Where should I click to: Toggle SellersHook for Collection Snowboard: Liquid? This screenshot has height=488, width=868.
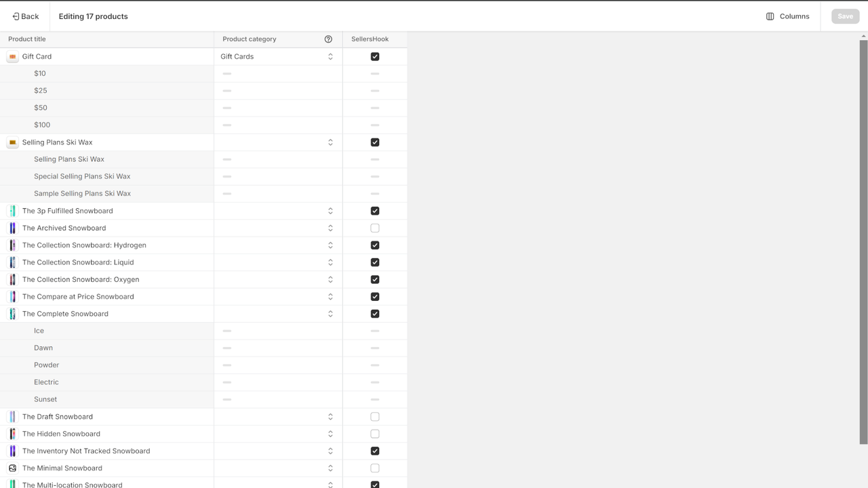pyautogui.click(x=375, y=262)
